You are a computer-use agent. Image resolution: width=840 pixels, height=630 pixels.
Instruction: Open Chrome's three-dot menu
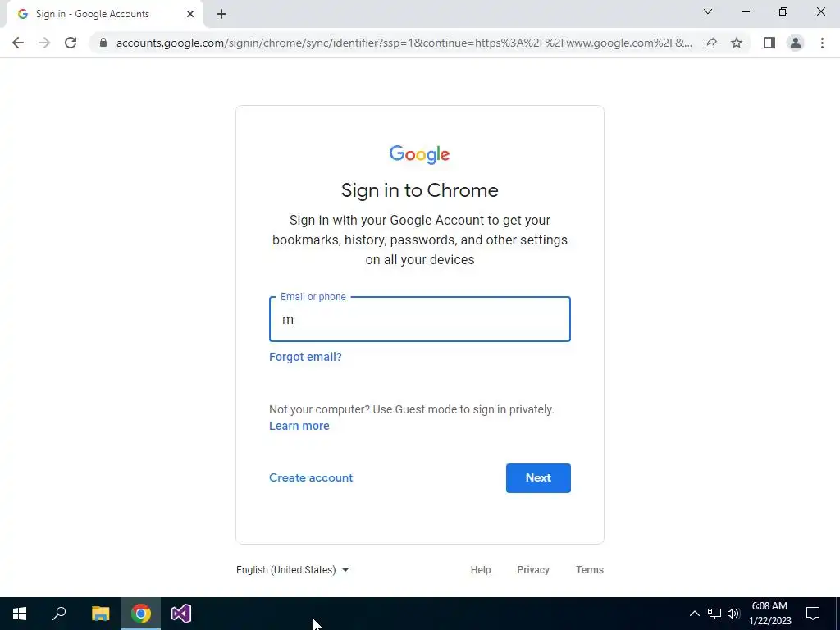pos(822,43)
